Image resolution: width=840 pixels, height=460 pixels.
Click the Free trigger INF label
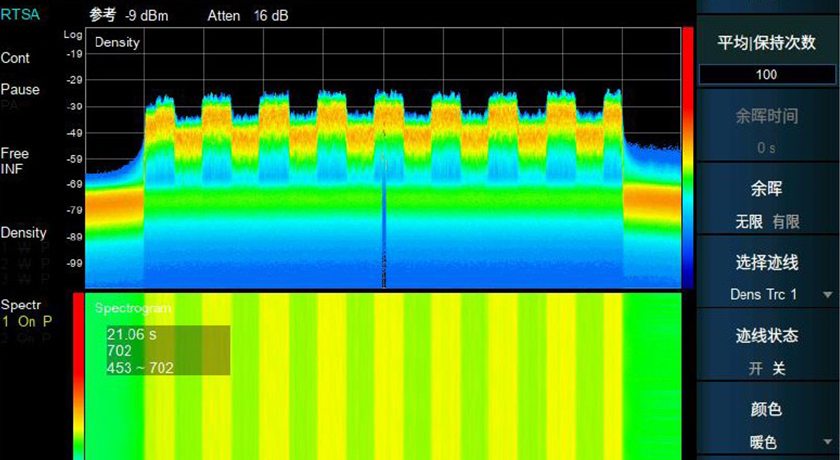15,161
